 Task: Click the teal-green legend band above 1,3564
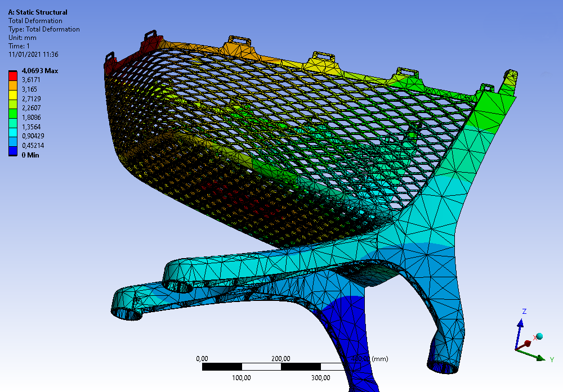[13, 123]
